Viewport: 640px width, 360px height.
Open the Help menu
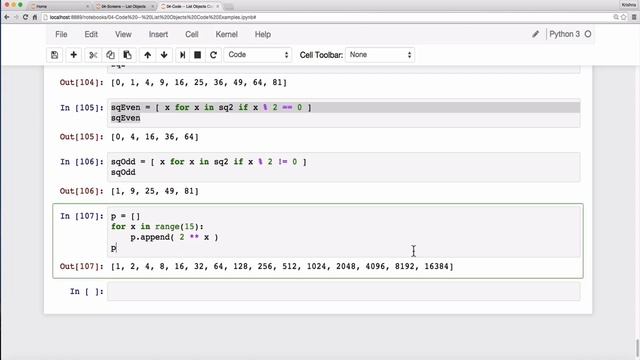click(x=263, y=34)
